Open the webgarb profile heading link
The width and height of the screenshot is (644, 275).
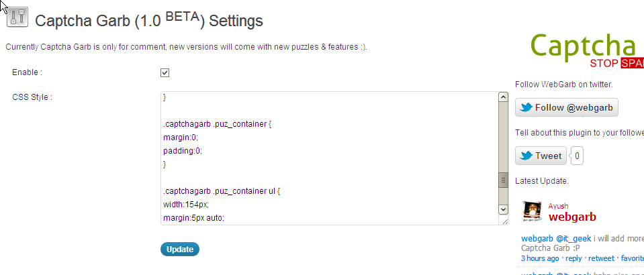[572, 217]
